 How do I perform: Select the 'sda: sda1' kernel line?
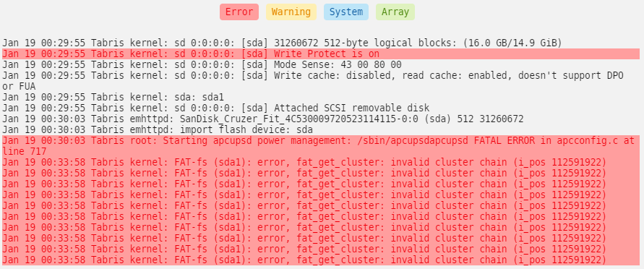click(113, 98)
